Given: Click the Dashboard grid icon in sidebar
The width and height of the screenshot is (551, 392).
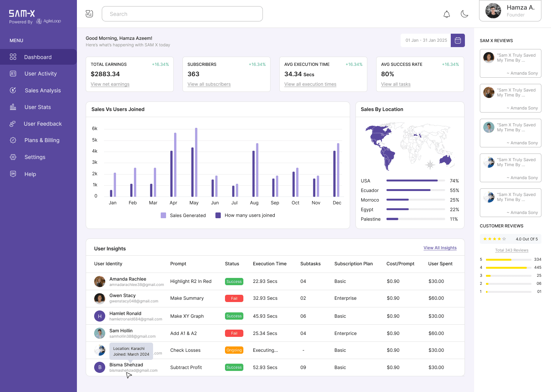Looking at the screenshot, I should 13,57.
